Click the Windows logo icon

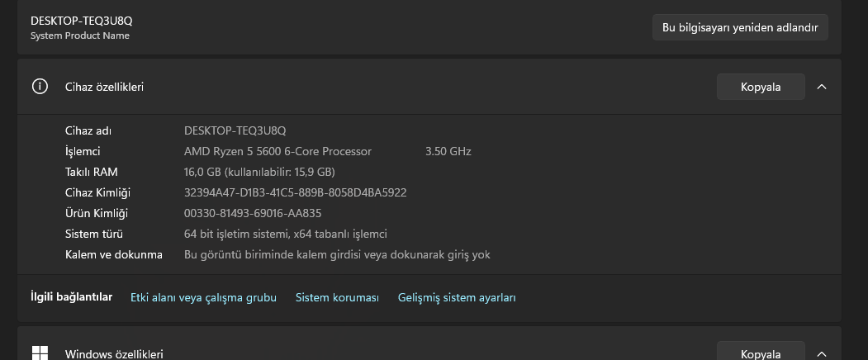pos(40,353)
